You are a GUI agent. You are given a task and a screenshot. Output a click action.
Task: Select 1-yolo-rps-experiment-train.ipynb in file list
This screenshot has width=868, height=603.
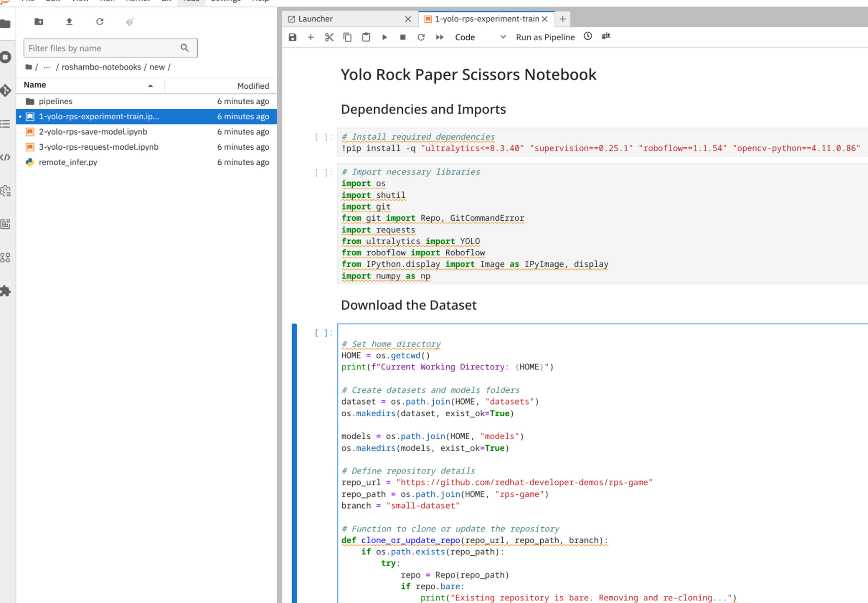[x=147, y=116]
